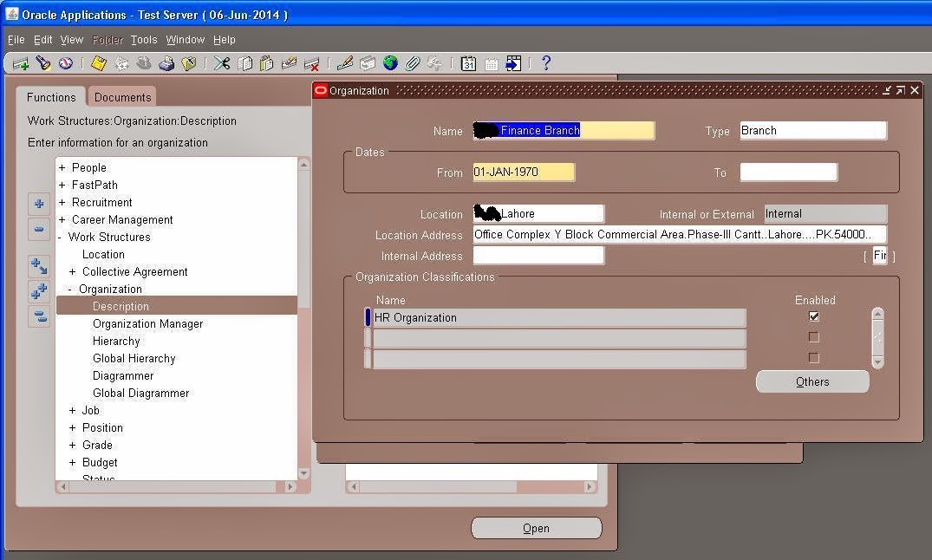Expand the FastPath tree node
The width and height of the screenshot is (932, 560).
click(62, 185)
